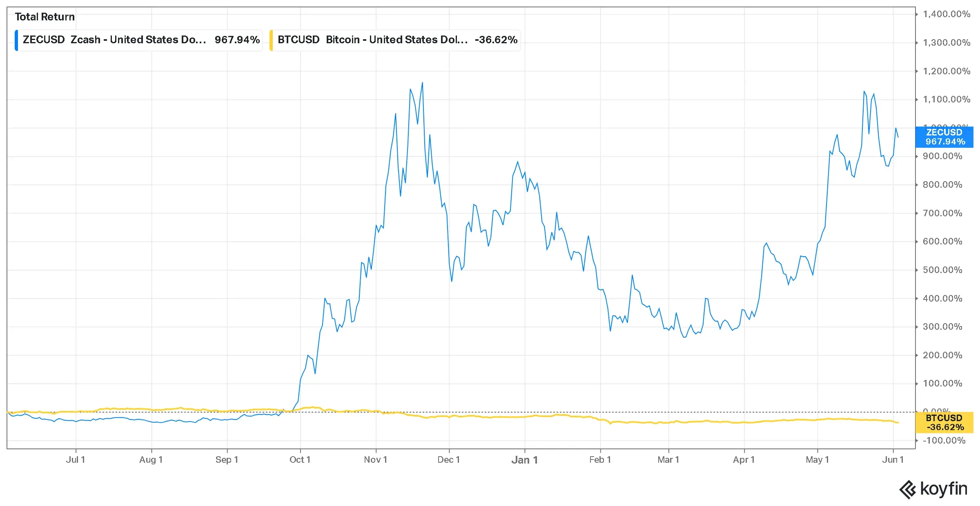Image resolution: width=980 pixels, height=506 pixels.
Task: Click the 400.00% y-axis label
Action: coord(942,299)
